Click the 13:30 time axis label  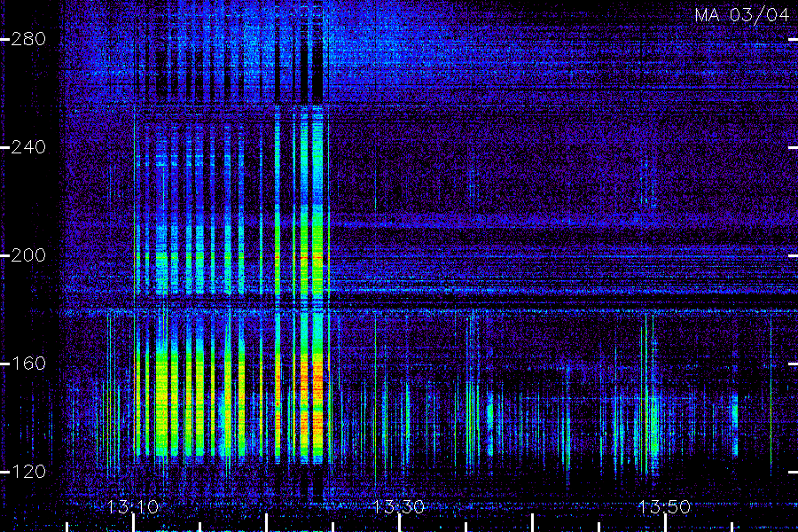click(398, 507)
